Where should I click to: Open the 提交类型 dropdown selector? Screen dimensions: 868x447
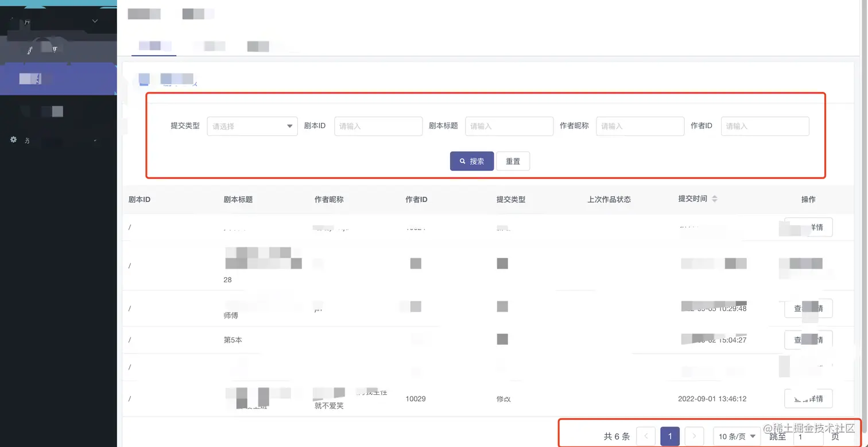coord(252,126)
